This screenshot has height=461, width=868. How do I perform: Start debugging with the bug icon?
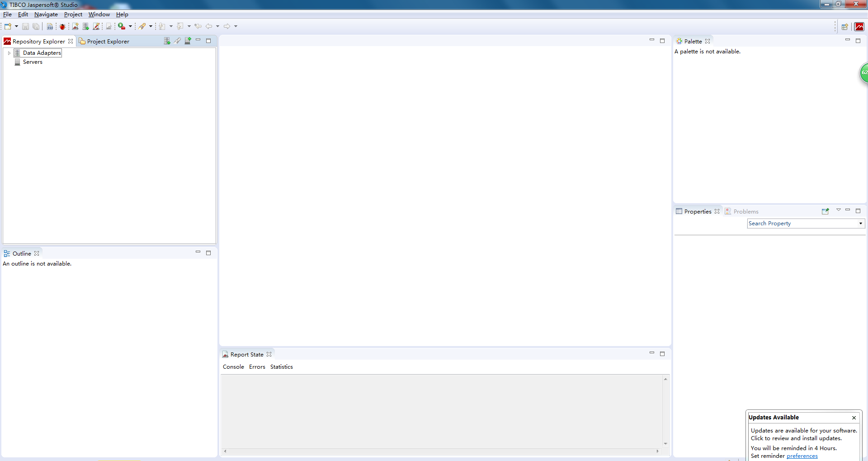click(63, 26)
